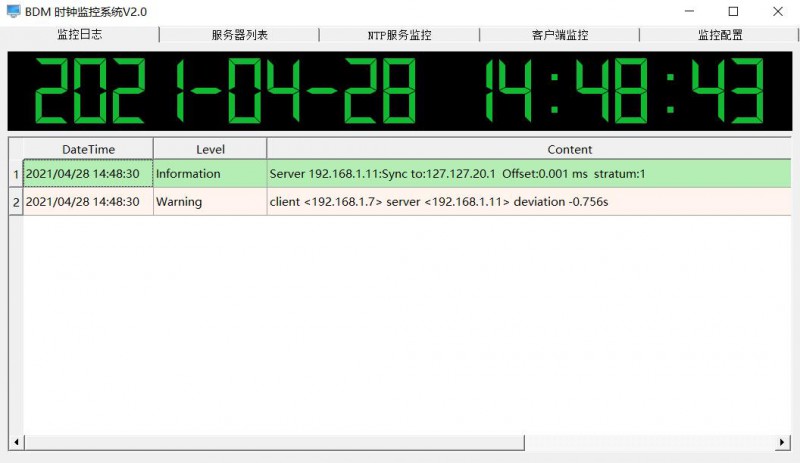Click the left arrow of horizontal scrollbar
The width and height of the screenshot is (800, 463).
16,442
